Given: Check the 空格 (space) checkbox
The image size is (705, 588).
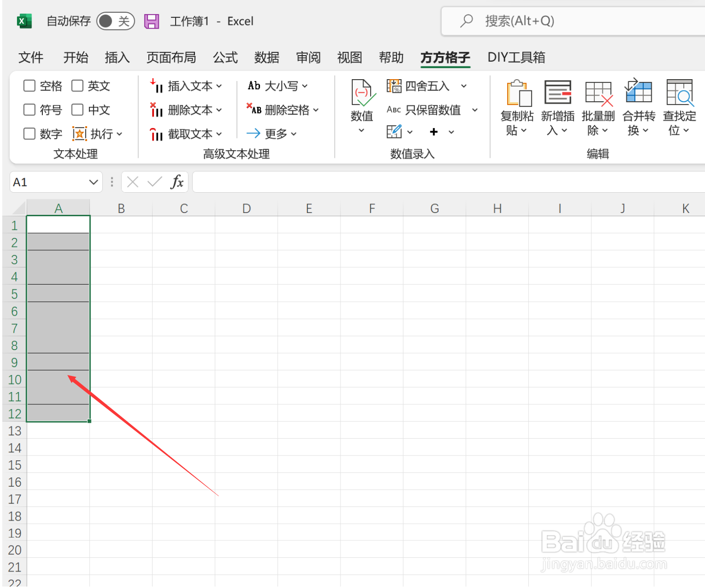Looking at the screenshot, I should point(29,86).
